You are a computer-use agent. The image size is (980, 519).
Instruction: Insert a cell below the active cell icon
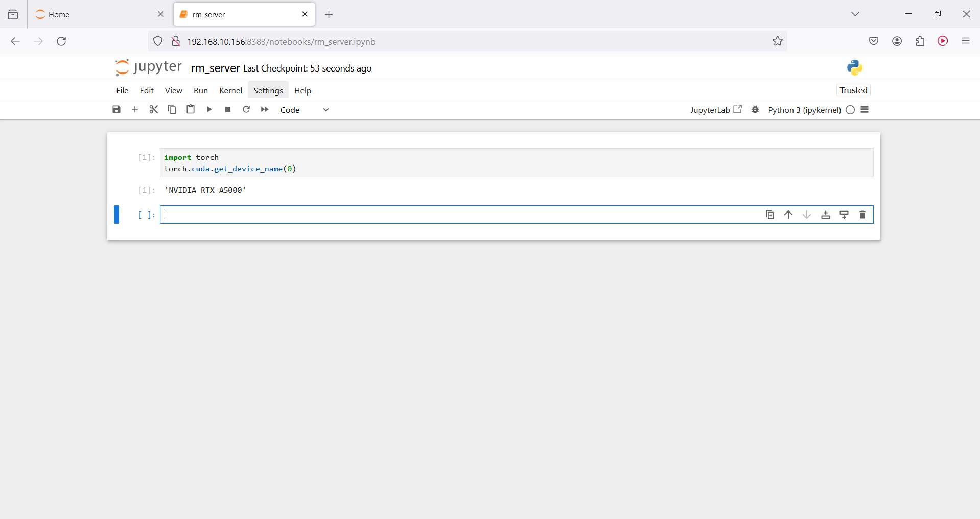[x=844, y=215]
